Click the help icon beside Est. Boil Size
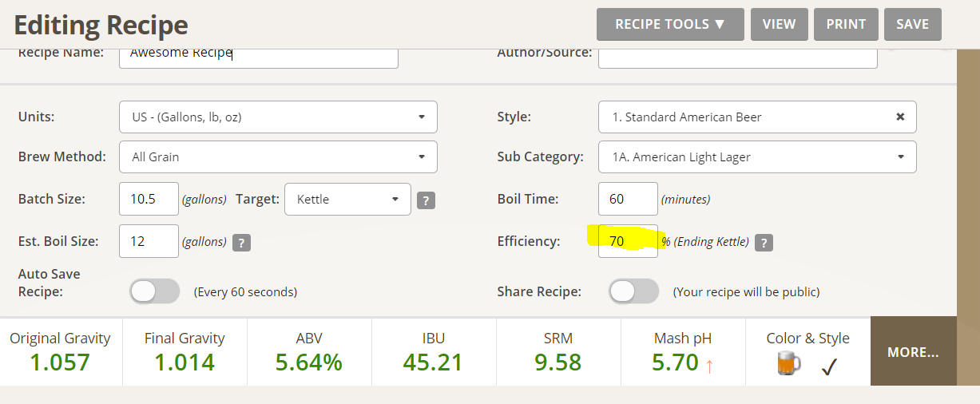 [x=241, y=242]
